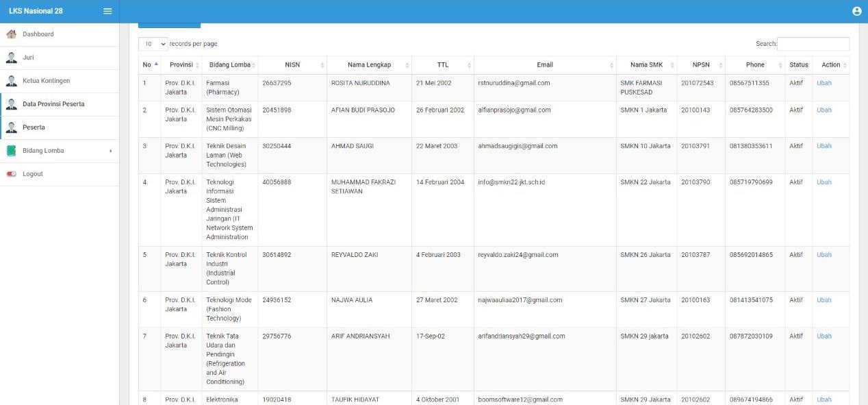Click the Peserta person icon
868x405 pixels.
[11, 127]
